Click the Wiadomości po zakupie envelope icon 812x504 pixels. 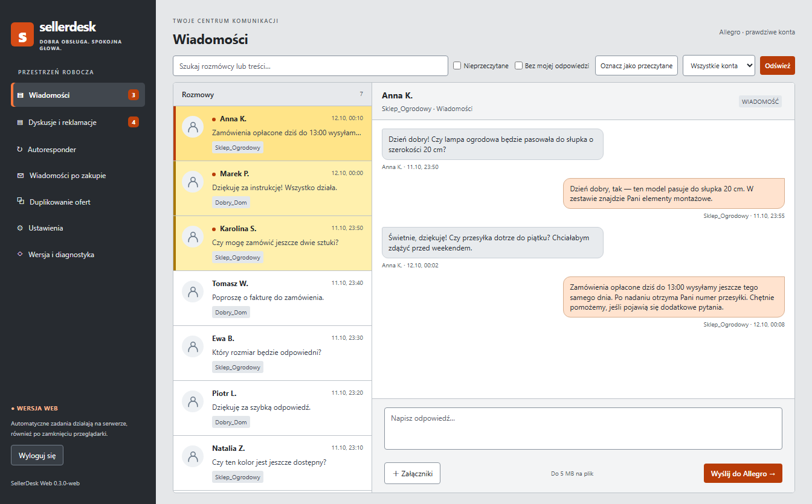(21, 176)
